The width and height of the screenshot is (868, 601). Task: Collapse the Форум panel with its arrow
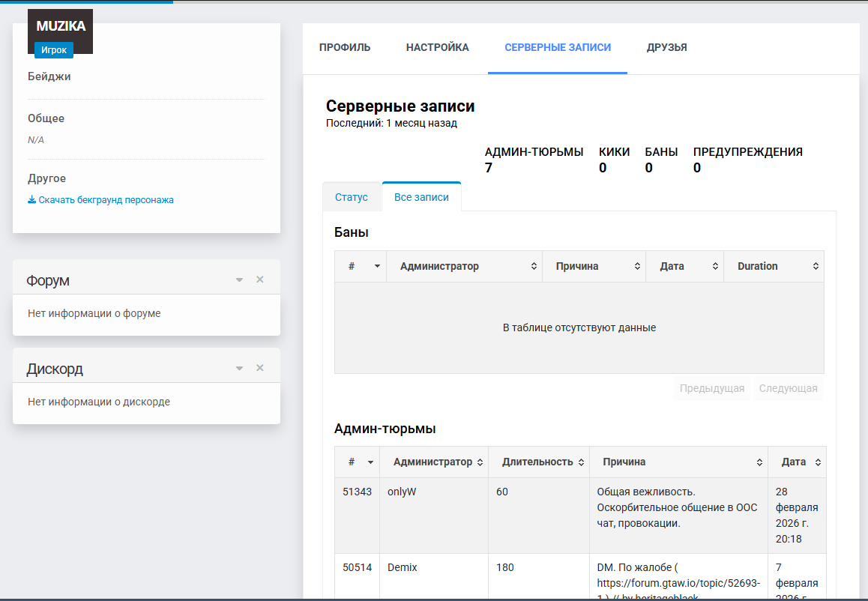click(x=239, y=280)
